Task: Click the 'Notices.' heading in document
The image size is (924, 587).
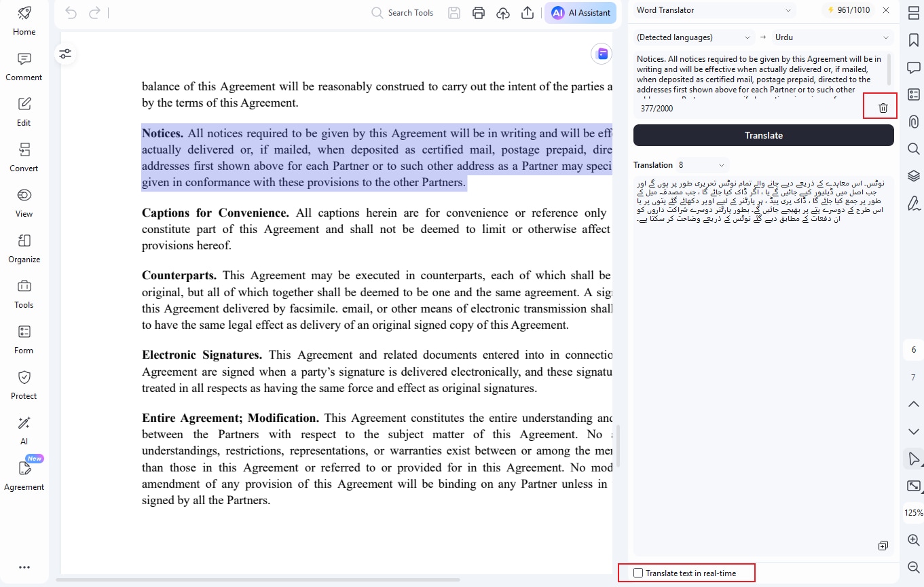Action: tap(162, 133)
